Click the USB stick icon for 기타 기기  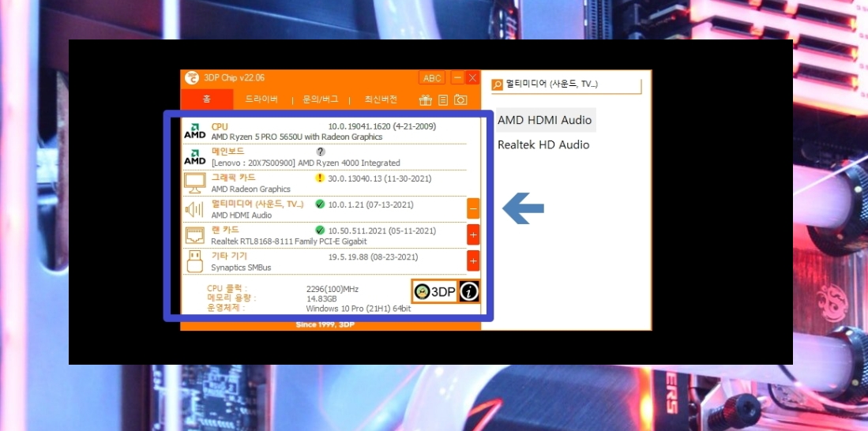point(195,262)
